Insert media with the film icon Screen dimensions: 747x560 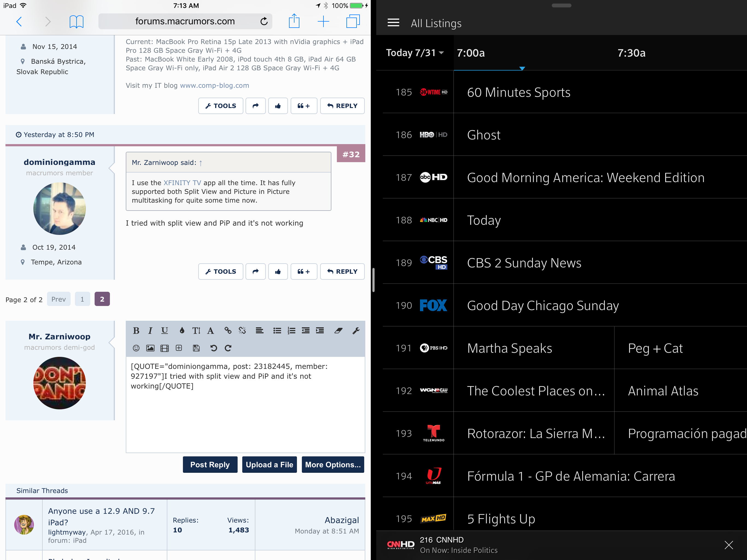tap(164, 348)
